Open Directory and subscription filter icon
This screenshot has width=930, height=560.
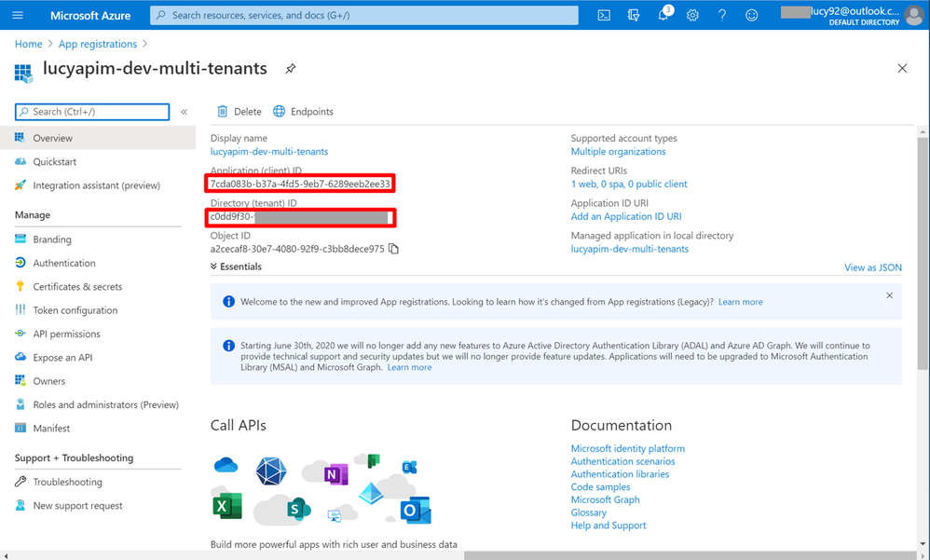pyautogui.click(x=634, y=16)
